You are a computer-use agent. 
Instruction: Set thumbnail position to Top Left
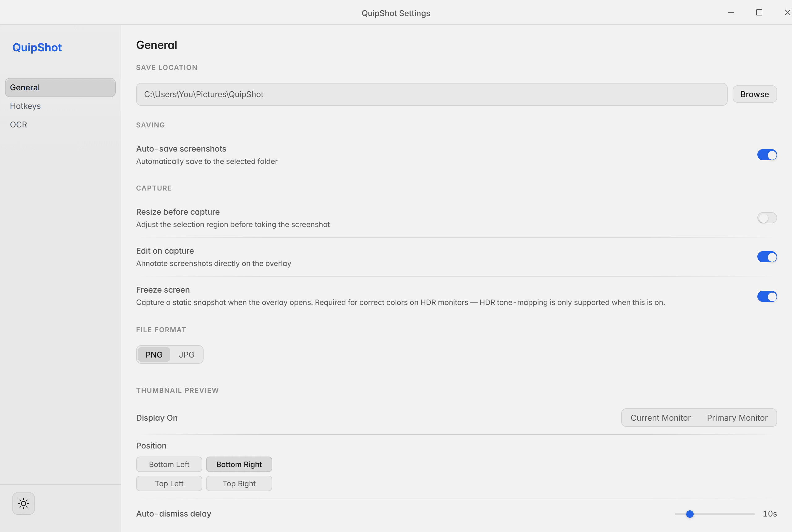pos(169,484)
